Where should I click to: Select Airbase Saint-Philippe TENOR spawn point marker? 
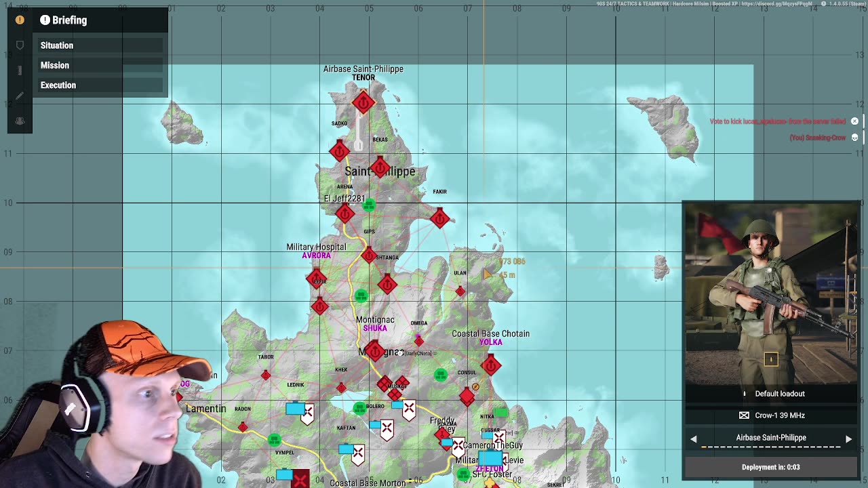coord(363,103)
